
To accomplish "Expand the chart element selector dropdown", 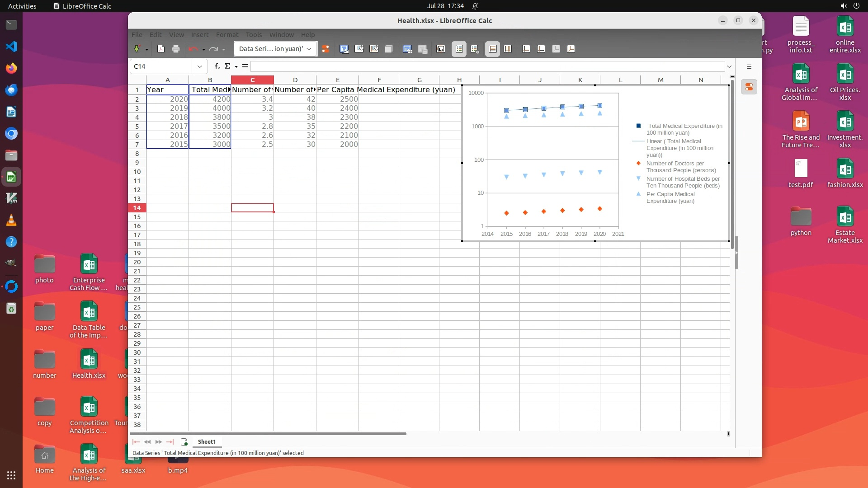I will (x=309, y=49).
